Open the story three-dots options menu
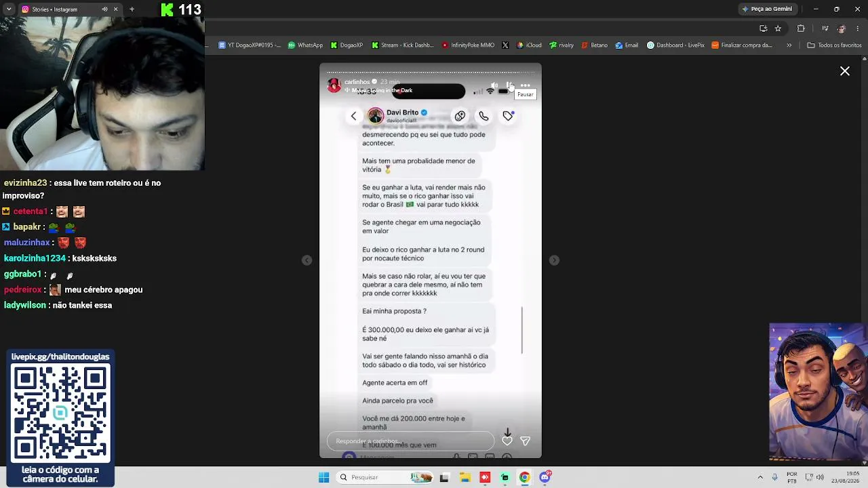The width and height of the screenshot is (868, 488). (525, 85)
